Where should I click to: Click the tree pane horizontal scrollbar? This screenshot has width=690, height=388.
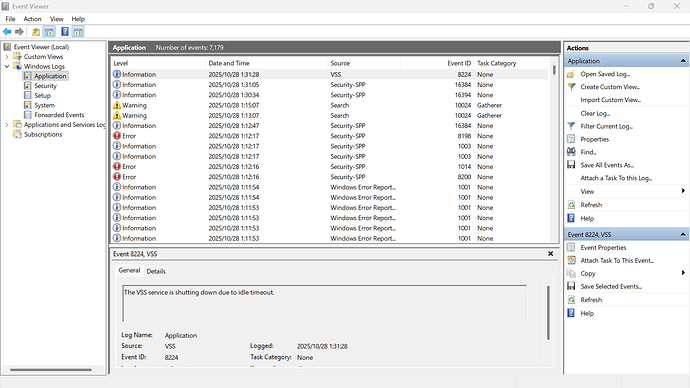coord(51,370)
